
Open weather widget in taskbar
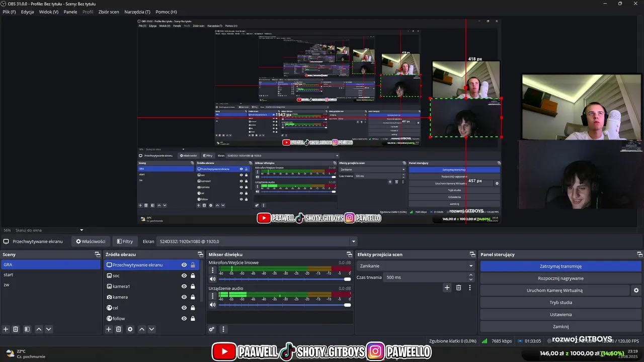[x=25, y=353]
